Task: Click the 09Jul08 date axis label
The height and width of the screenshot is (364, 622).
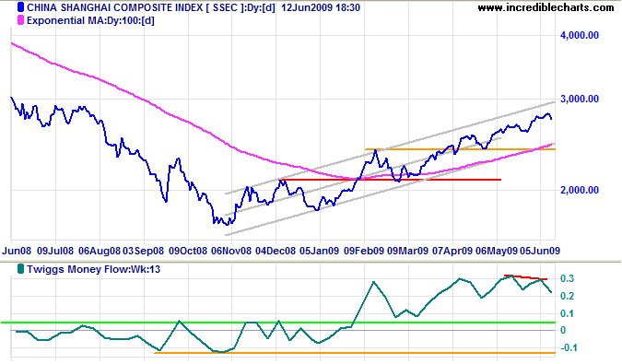Action: point(55,251)
